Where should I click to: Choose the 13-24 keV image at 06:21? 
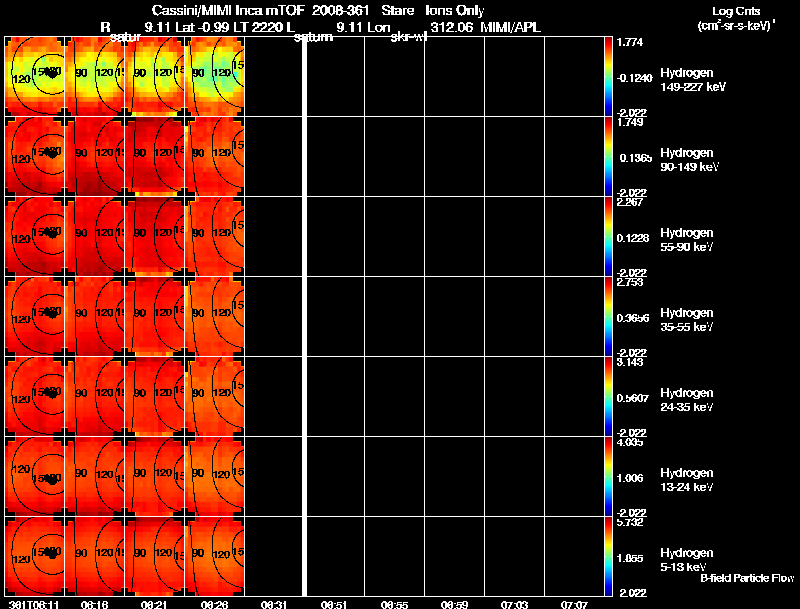pos(156,476)
